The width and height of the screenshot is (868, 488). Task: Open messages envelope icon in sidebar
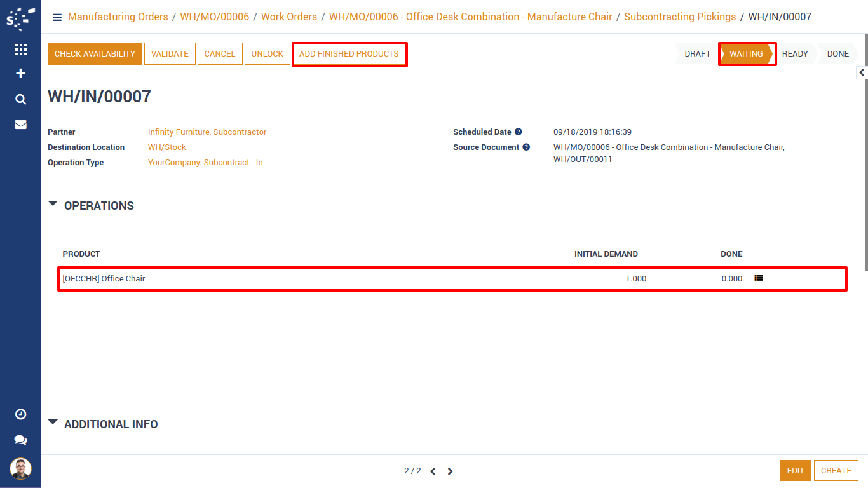tap(20, 125)
